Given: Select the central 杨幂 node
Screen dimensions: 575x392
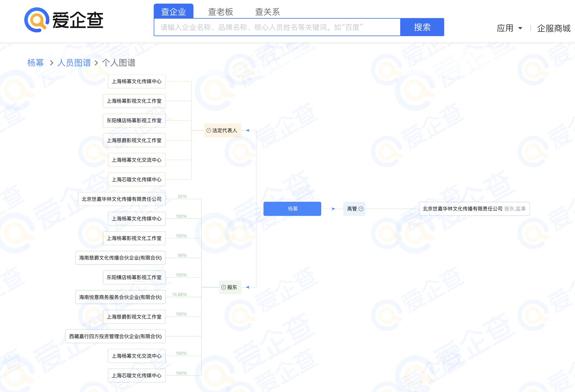Looking at the screenshot, I should click(x=292, y=209).
